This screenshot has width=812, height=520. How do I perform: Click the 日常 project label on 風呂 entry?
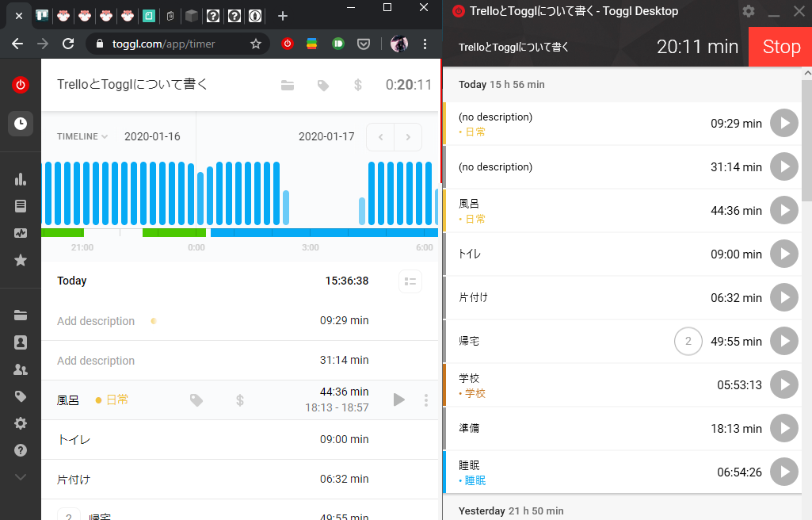tap(112, 400)
